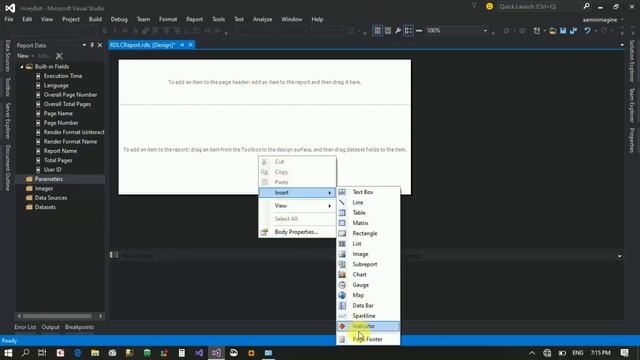Click the Sparkline icon in submenu

click(x=342, y=316)
